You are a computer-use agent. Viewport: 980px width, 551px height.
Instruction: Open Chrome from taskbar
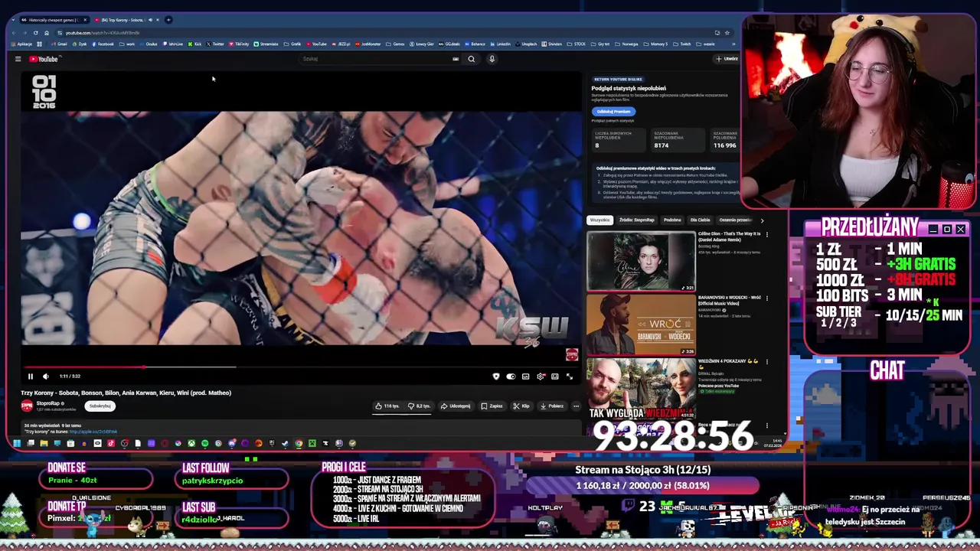[x=299, y=443]
